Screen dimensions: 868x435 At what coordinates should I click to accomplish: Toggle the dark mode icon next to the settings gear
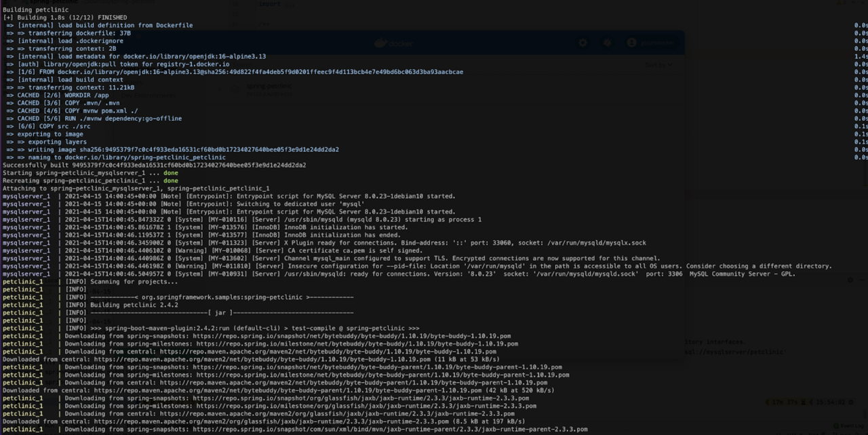click(607, 43)
